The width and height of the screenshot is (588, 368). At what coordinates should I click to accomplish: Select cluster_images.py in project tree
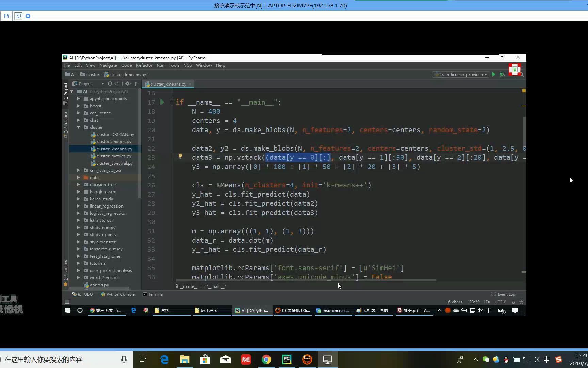[111, 142]
